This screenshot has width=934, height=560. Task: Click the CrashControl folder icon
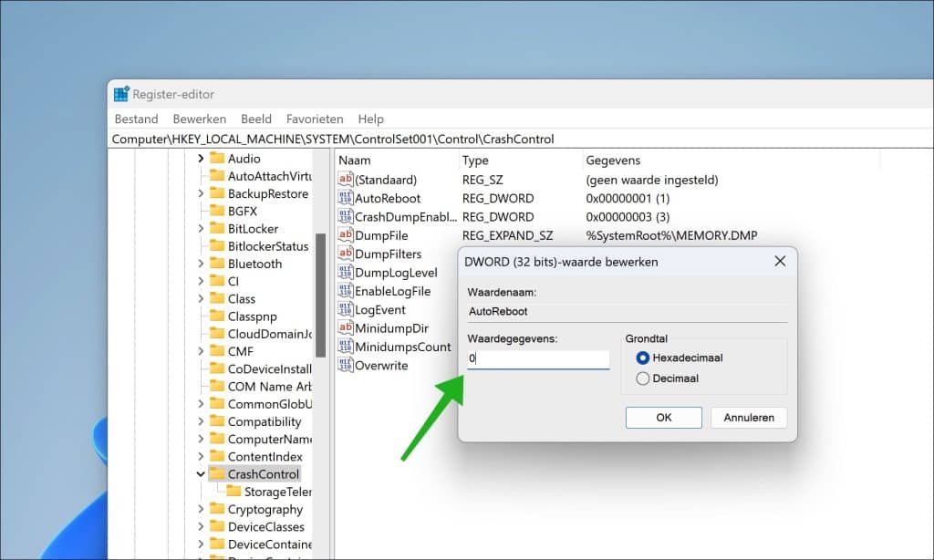(x=217, y=473)
